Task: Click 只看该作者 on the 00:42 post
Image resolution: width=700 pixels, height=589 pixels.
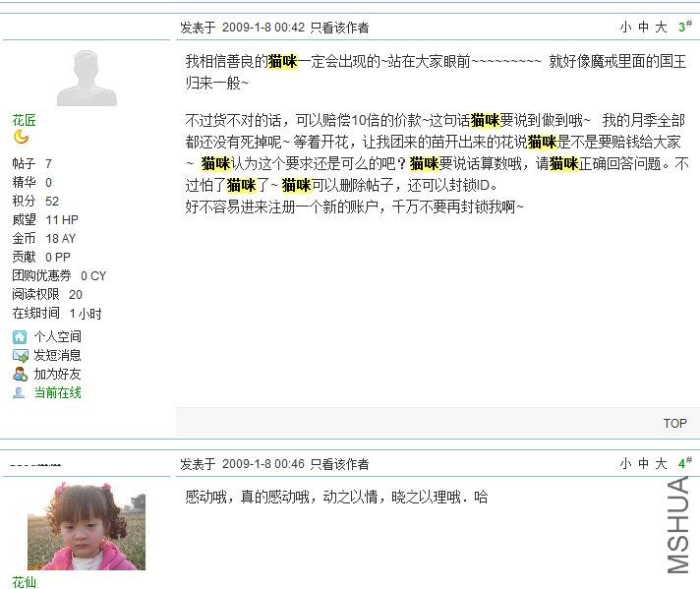Action: click(x=340, y=28)
